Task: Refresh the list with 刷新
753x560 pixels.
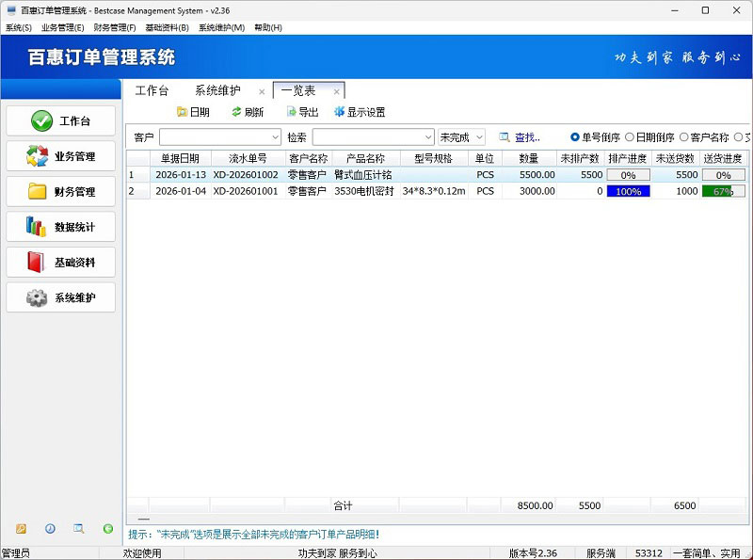Action: [x=248, y=112]
